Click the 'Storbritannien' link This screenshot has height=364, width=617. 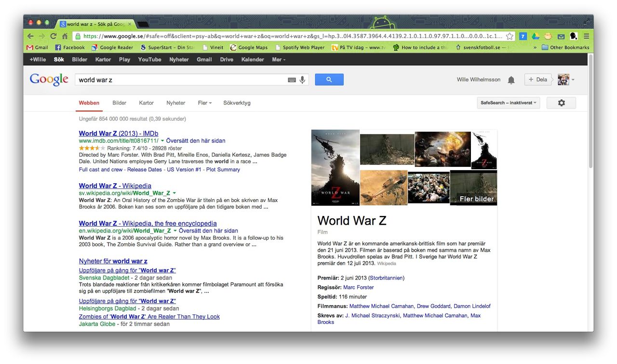point(386,278)
